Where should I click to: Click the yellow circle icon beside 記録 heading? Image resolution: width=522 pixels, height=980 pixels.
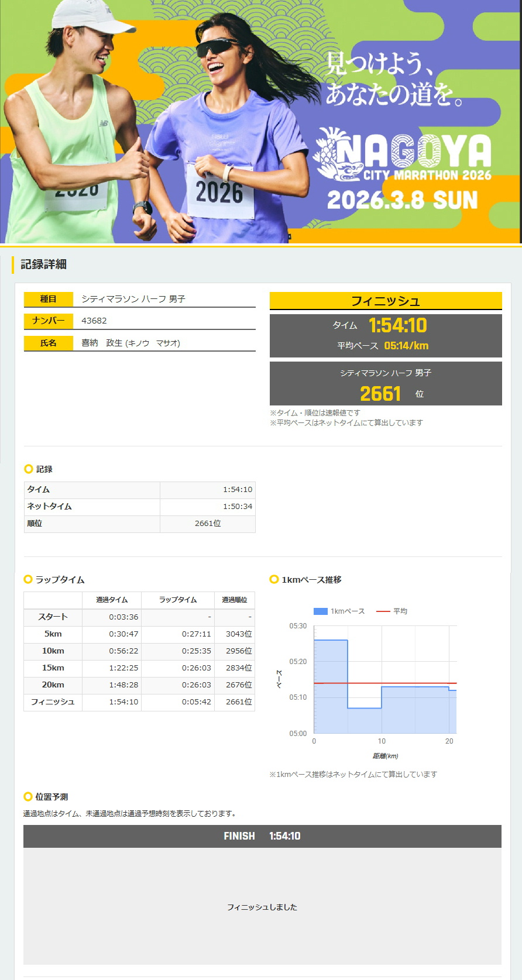[x=28, y=469]
